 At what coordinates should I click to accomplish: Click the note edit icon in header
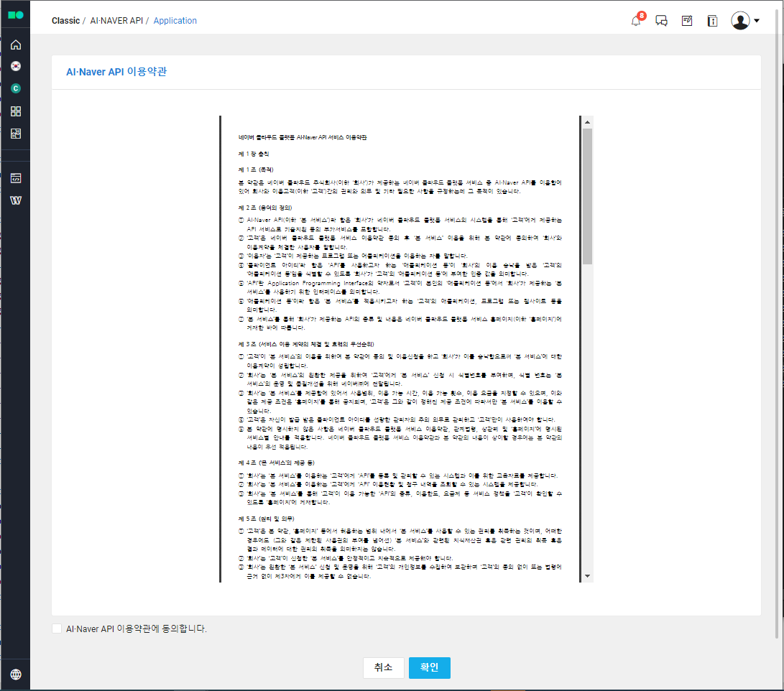[687, 21]
